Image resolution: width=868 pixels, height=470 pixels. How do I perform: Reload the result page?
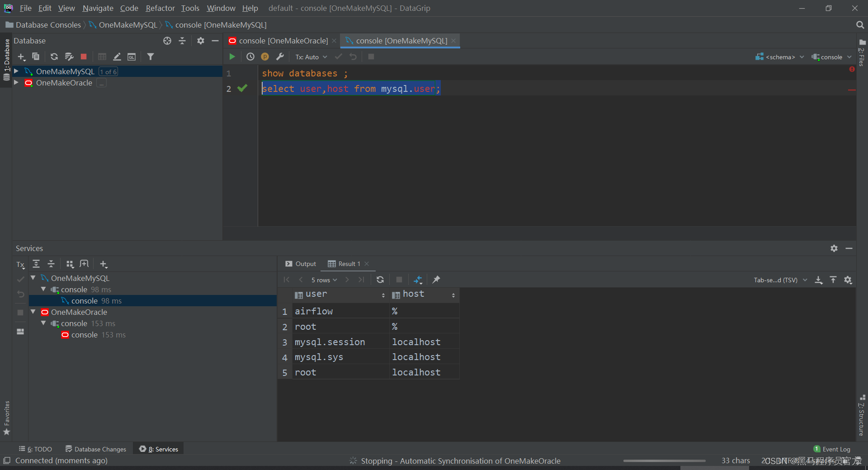(x=380, y=280)
